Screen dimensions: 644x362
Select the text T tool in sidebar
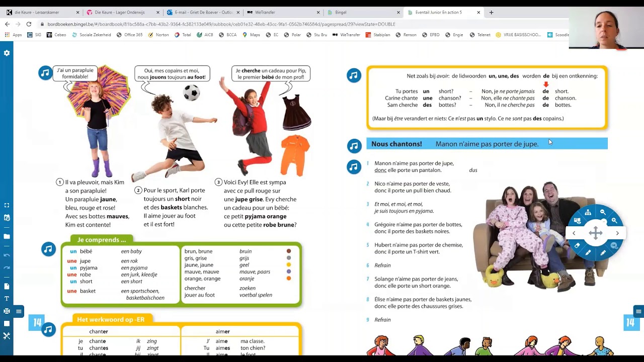(7, 299)
